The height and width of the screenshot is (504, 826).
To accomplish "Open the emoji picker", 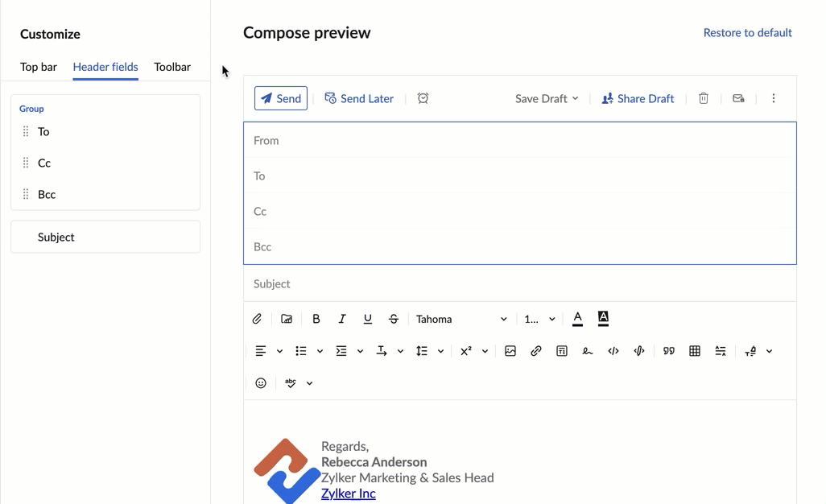I will tap(261, 382).
